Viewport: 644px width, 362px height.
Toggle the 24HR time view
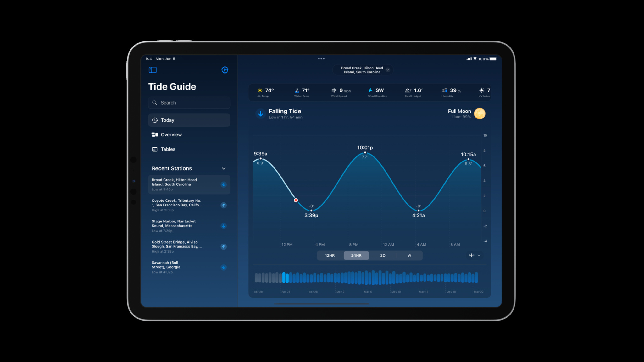point(356,255)
